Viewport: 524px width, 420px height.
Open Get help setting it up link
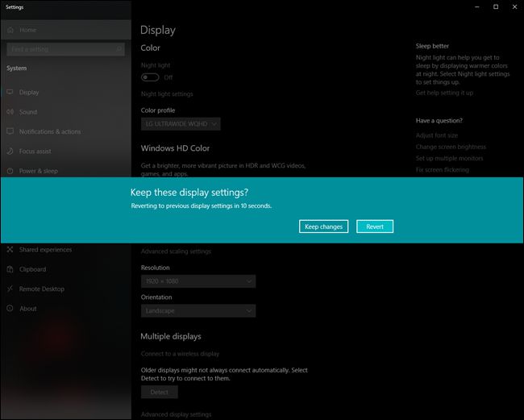pos(444,93)
